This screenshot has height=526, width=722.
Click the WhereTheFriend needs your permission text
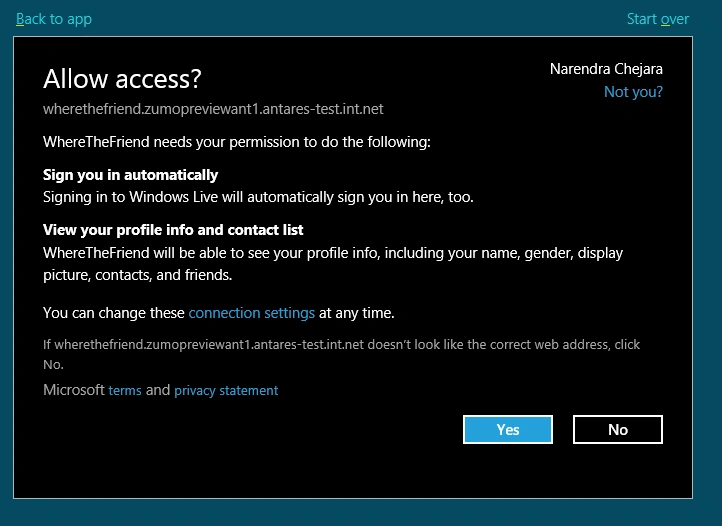point(237,142)
